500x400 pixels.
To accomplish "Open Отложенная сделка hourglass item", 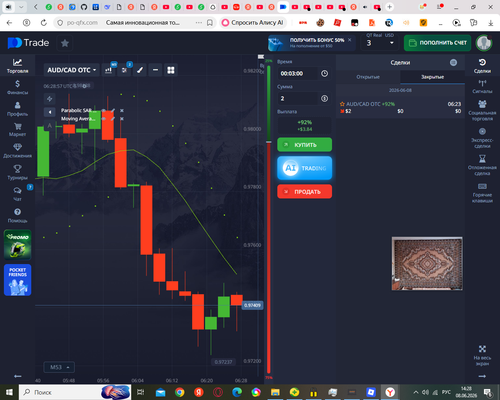I will pyautogui.click(x=482, y=165).
